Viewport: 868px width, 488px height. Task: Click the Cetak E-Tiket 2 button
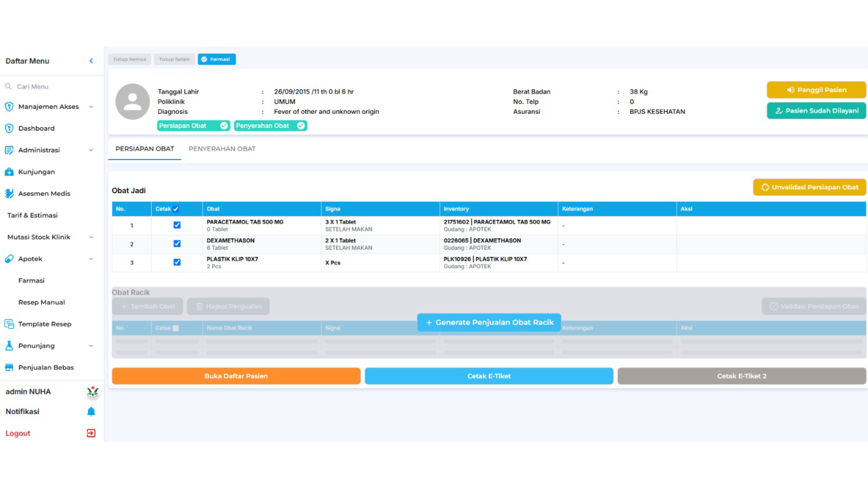click(x=742, y=376)
